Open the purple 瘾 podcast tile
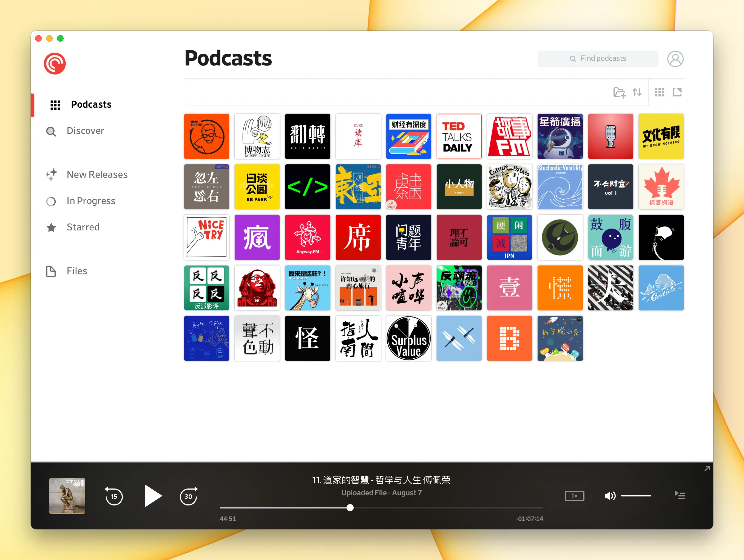This screenshot has width=744, height=560. coord(257,237)
